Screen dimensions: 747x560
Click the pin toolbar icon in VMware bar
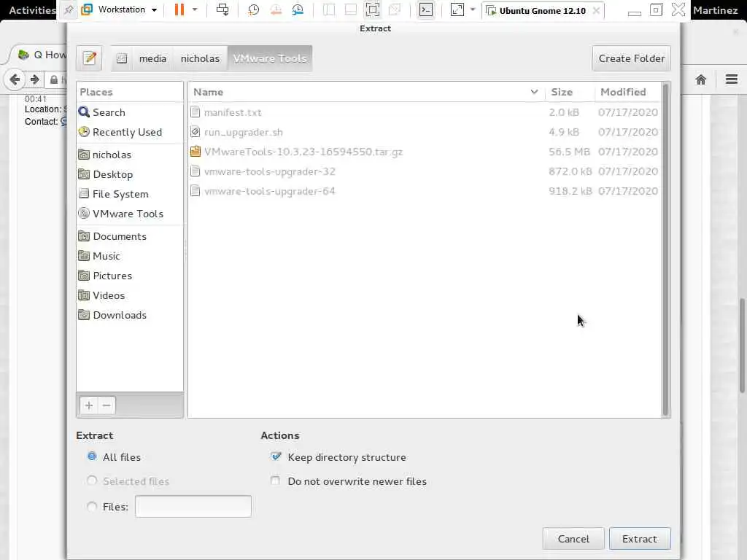[x=69, y=9]
